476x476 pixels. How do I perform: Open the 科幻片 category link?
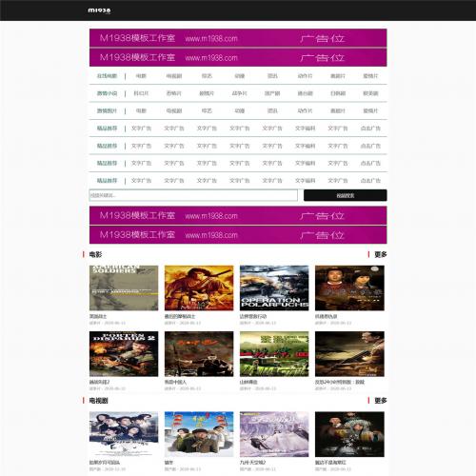coord(141,93)
